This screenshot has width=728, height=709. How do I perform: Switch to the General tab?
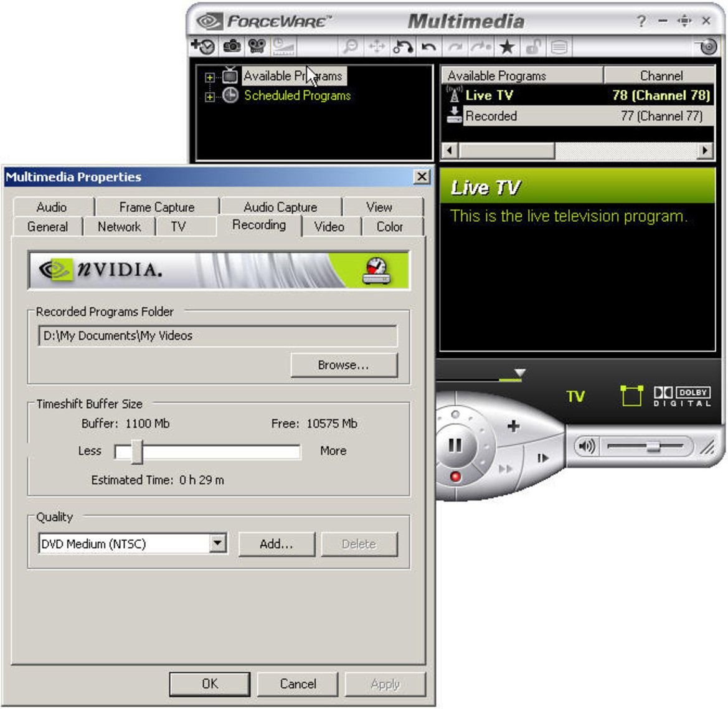(x=47, y=227)
